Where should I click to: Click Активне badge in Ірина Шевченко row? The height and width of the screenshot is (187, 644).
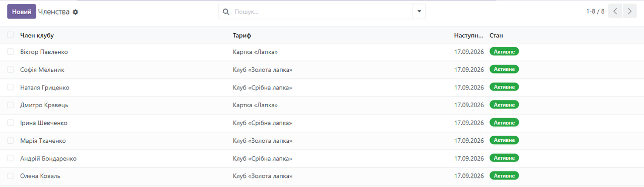504,122
